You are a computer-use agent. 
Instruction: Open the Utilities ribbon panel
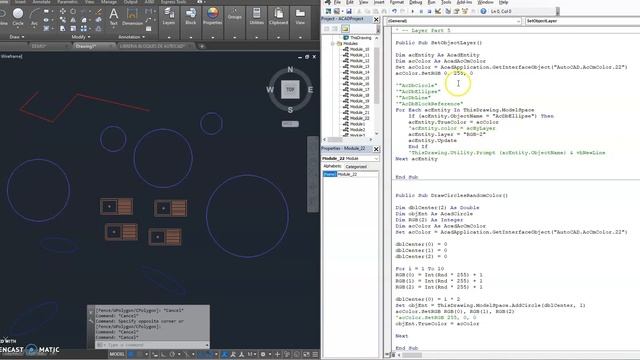[257, 16]
